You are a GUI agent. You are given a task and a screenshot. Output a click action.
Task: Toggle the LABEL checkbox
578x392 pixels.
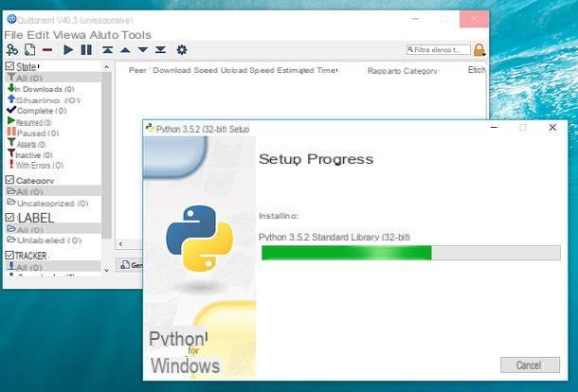pyautogui.click(x=9, y=218)
